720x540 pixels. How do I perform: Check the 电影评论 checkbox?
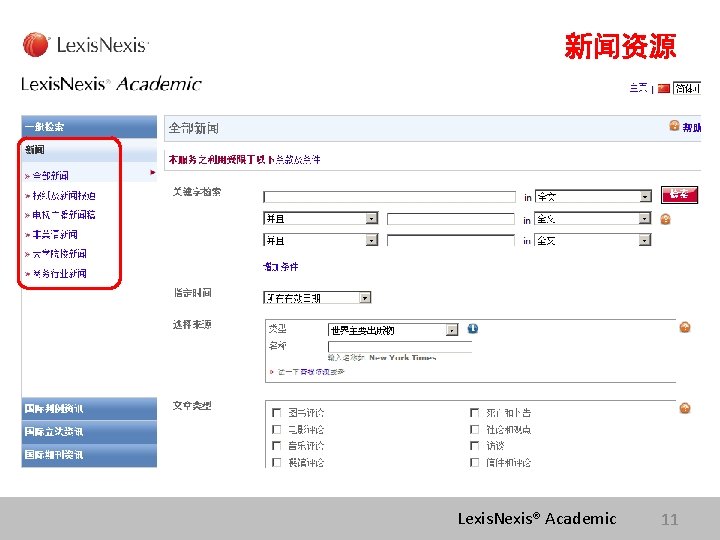coord(276,429)
